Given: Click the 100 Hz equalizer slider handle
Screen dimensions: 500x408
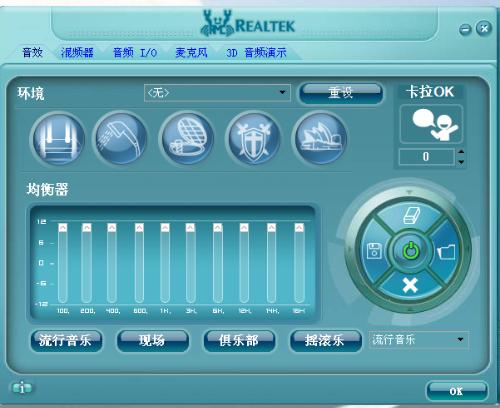Looking at the screenshot, I should (x=63, y=228).
